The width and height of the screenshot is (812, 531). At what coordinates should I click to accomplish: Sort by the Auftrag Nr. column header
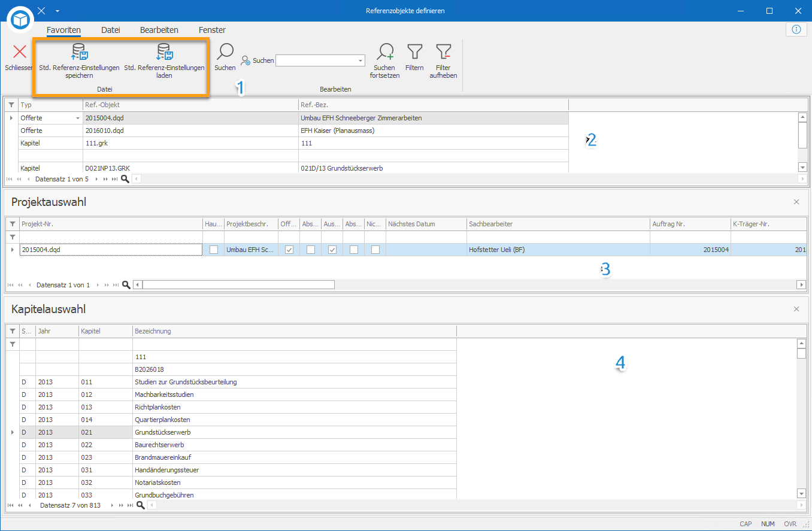coord(690,224)
